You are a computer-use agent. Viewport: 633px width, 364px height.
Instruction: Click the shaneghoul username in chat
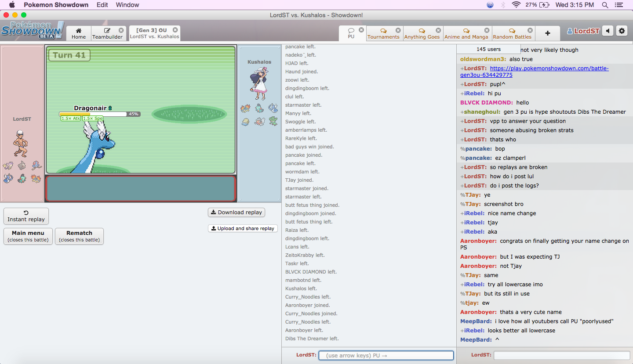(480, 112)
